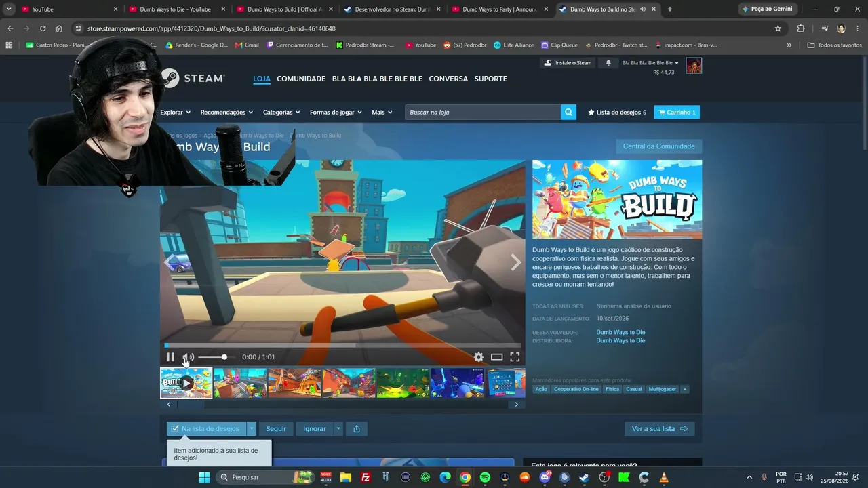868x488 pixels.
Task: Open the COMUNIDADE menu
Action: [301, 79]
